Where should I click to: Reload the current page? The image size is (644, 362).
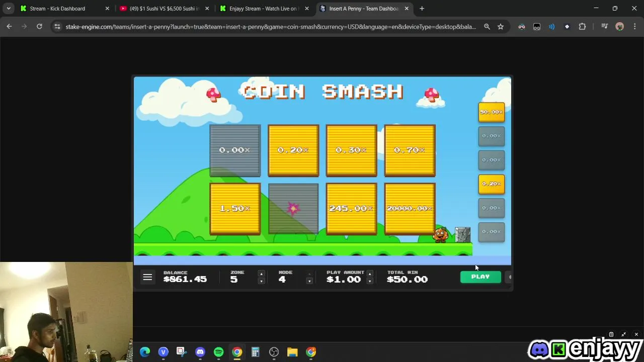pos(39,27)
